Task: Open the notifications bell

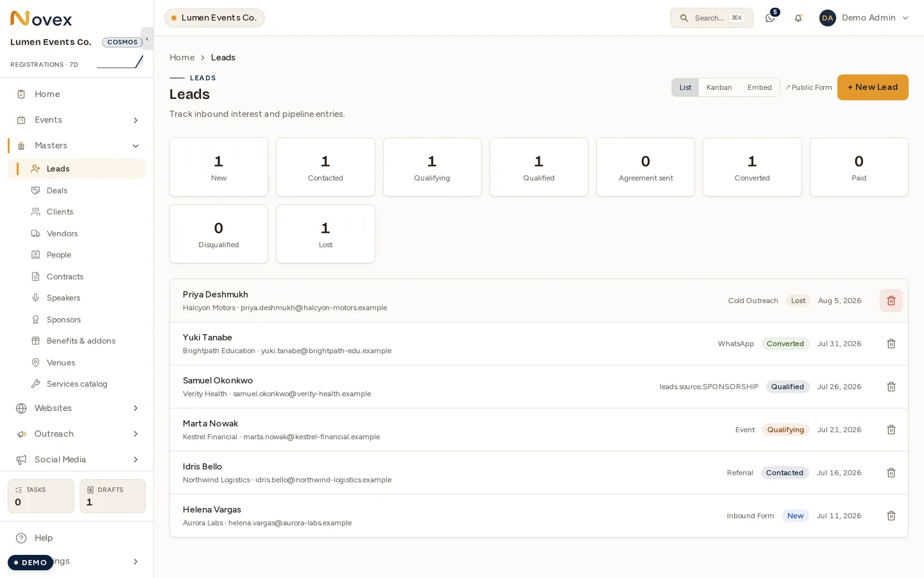Action: tap(798, 18)
